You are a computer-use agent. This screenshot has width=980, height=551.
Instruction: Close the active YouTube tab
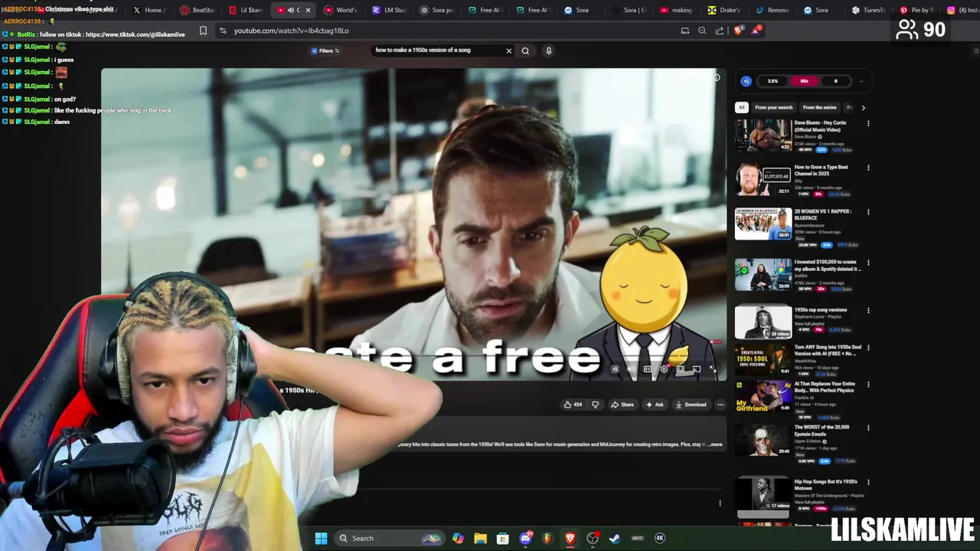pos(309,10)
